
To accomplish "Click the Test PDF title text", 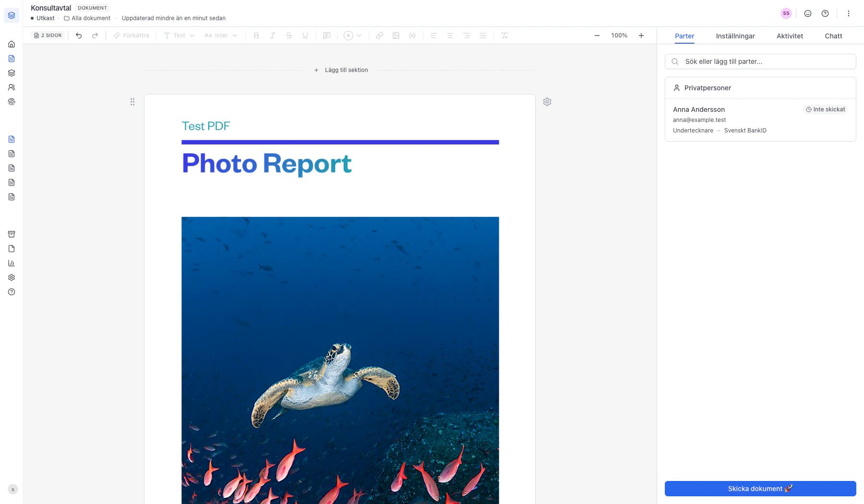I will coord(206,126).
